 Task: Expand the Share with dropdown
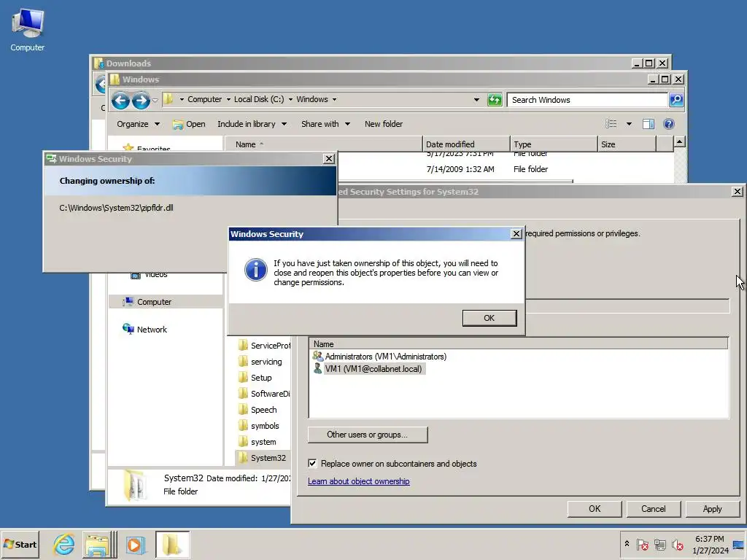tap(325, 124)
